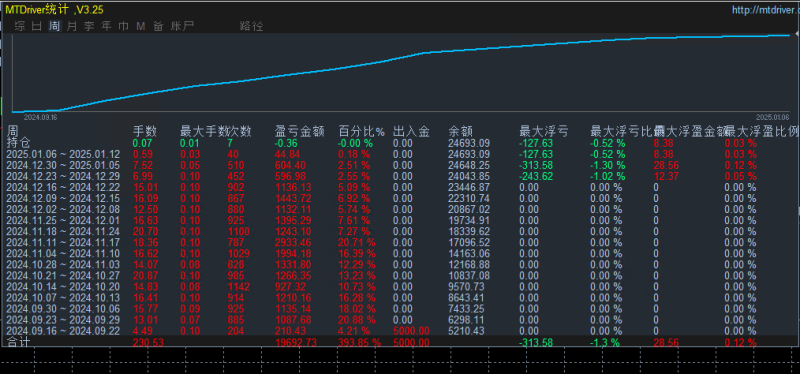Switch to the 月 monthly tab
This screenshot has height=374, width=800.
(x=72, y=26)
